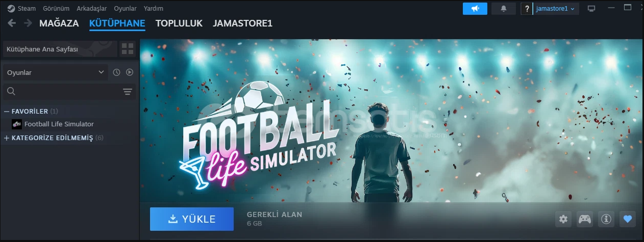The height and width of the screenshot is (242, 644).
Task: Open the MAĞAZA tab
Action: (59, 23)
